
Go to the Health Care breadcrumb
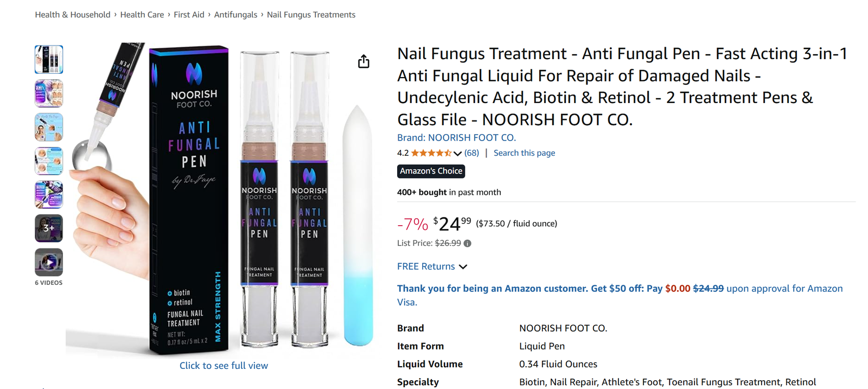(142, 15)
